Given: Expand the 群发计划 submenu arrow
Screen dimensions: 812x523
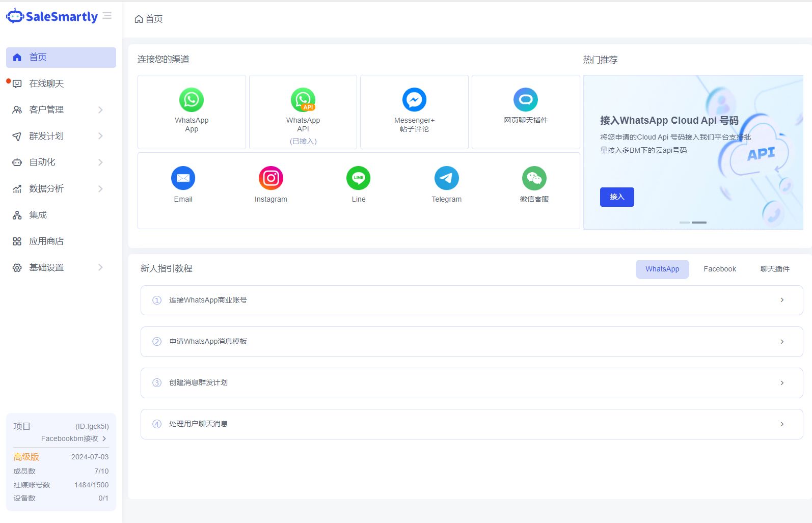Looking at the screenshot, I should [x=100, y=136].
